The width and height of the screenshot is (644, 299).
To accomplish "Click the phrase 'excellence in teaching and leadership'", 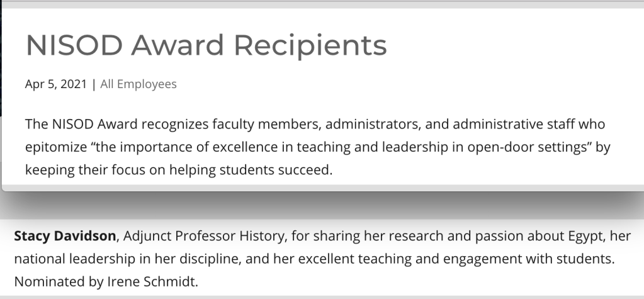I will 315,147.
